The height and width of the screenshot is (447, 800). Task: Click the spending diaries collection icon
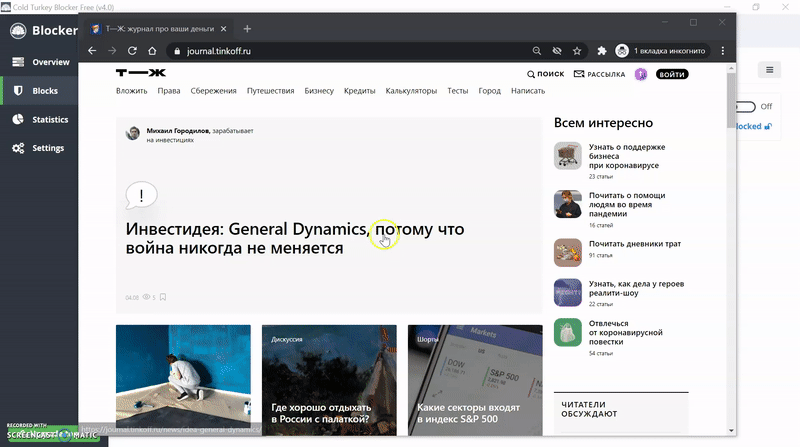click(x=568, y=253)
